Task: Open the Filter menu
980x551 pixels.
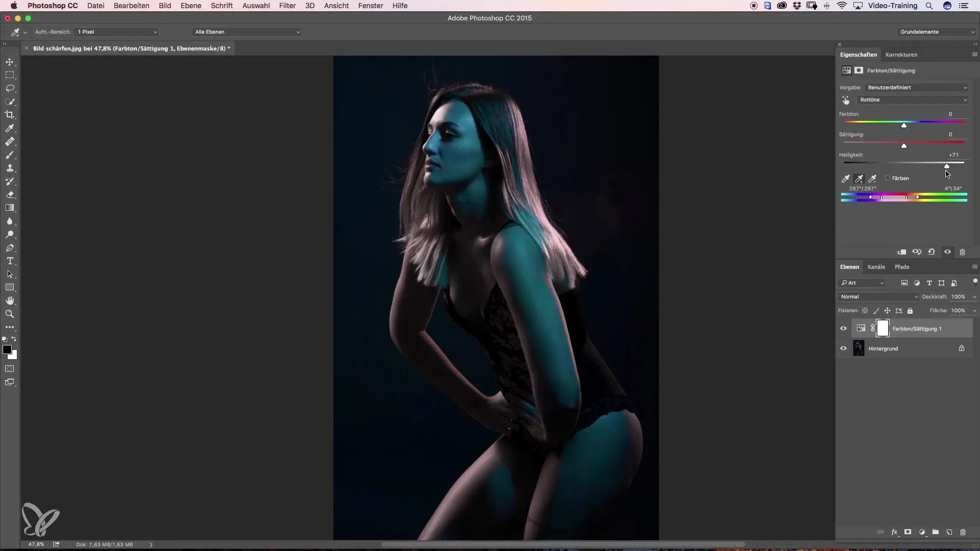Action: 287,6
